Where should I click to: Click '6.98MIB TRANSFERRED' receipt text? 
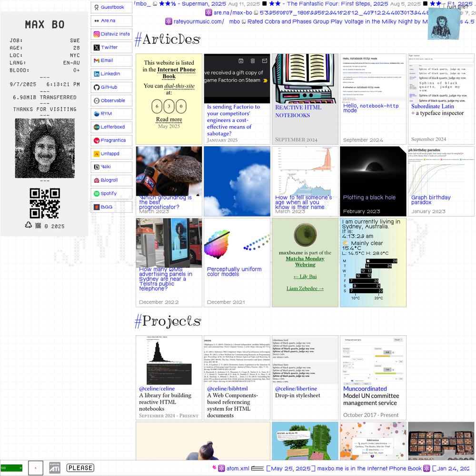click(x=45, y=98)
